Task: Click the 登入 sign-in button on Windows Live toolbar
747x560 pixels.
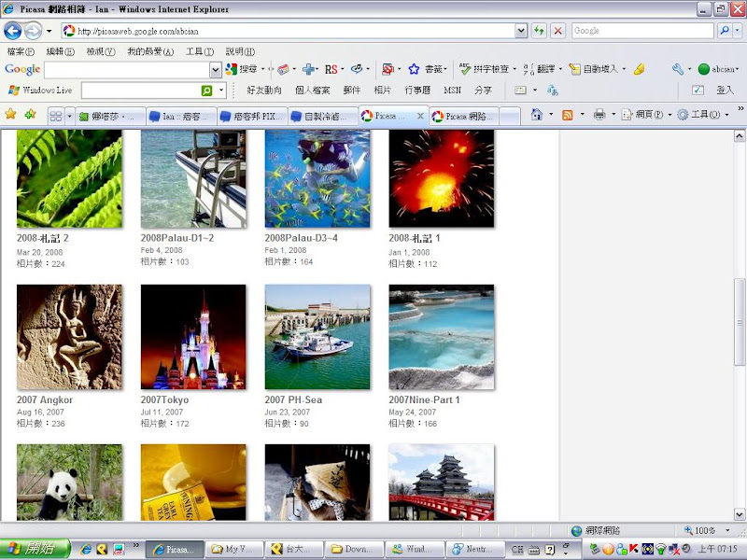Action: pos(725,91)
